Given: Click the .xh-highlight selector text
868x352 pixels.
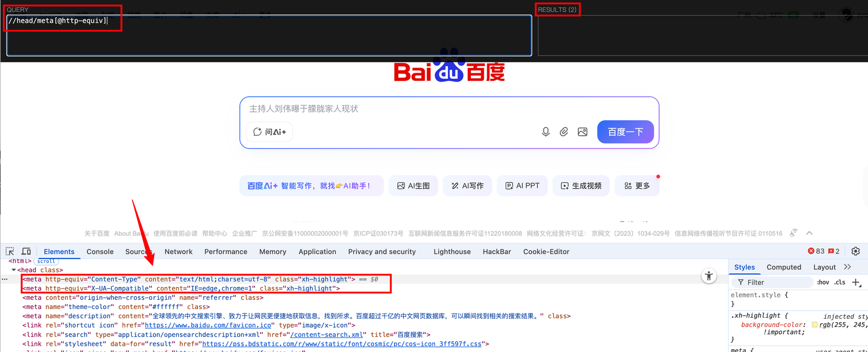Looking at the screenshot, I should point(757,316).
